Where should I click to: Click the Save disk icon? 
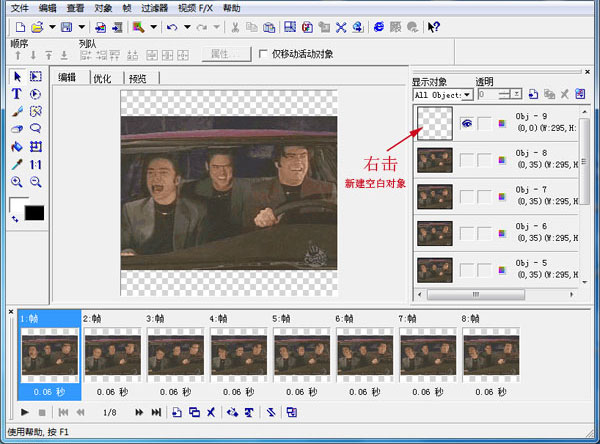click(x=67, y=27)
